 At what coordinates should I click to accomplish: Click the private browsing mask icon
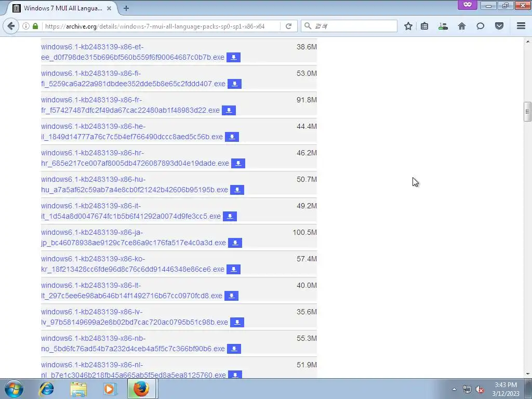pyautogui.click(x=468, y=5)
